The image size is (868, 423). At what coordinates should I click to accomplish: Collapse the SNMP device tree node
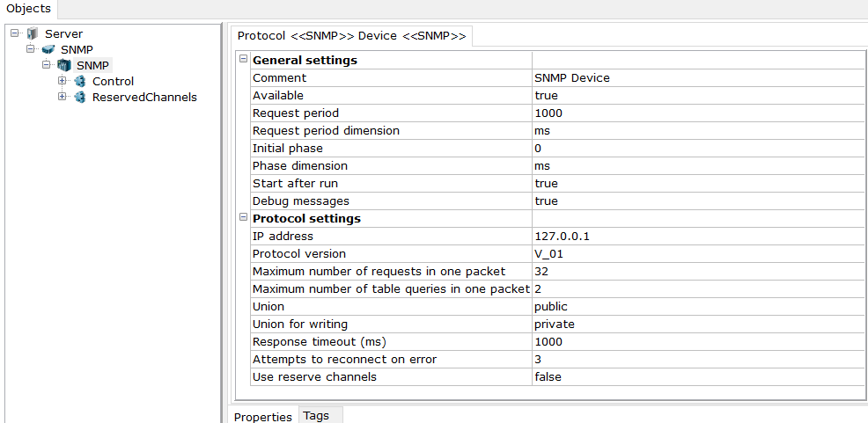[x=47, y=65]
